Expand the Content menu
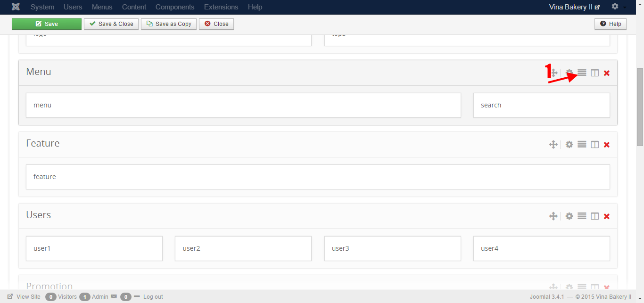644x303 pixels. 134,7
